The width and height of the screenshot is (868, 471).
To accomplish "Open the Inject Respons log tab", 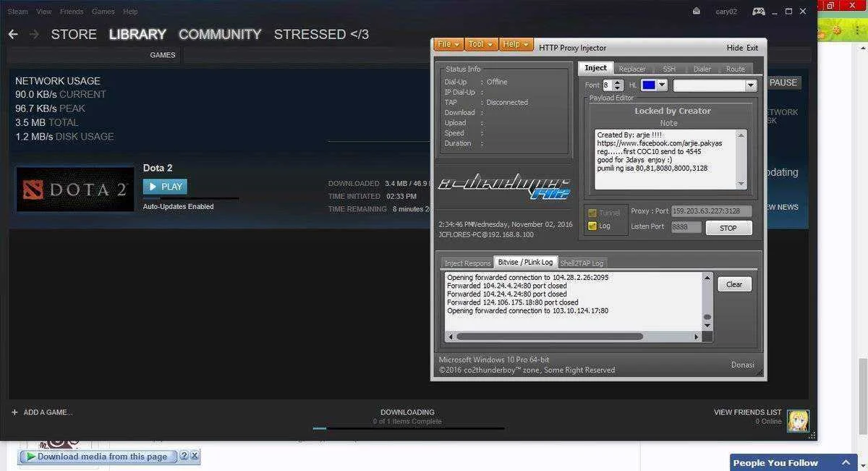I will pos(467,263).
